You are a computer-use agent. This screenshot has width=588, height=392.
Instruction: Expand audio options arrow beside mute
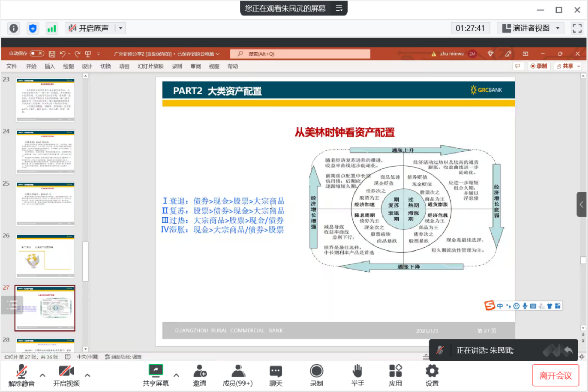point(42,375)
